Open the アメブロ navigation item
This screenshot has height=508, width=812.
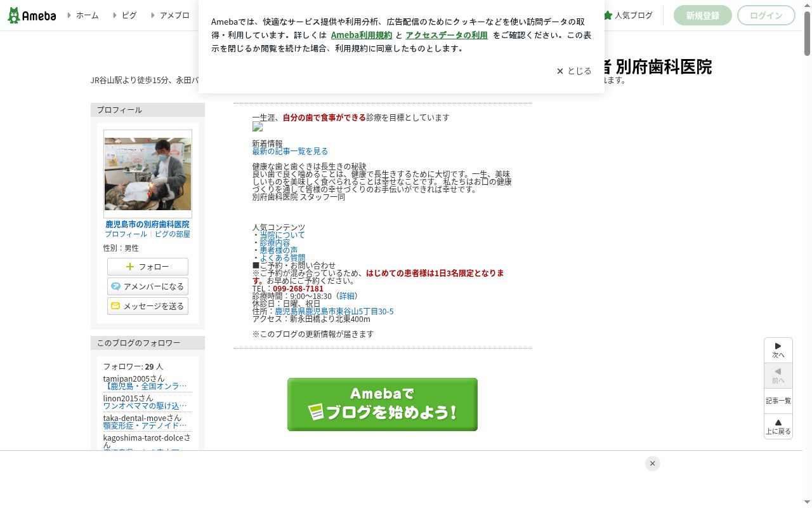tap(174, 15)
